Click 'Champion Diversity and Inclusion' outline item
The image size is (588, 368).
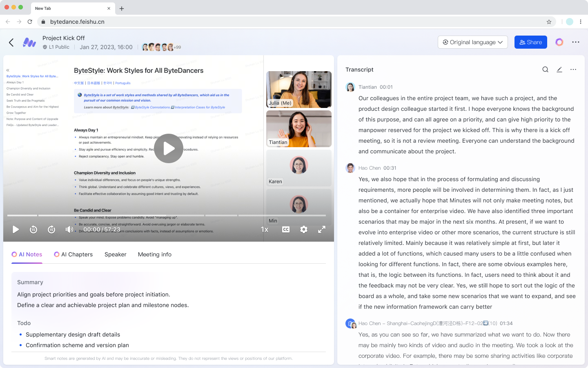click(x=29, y=88)
